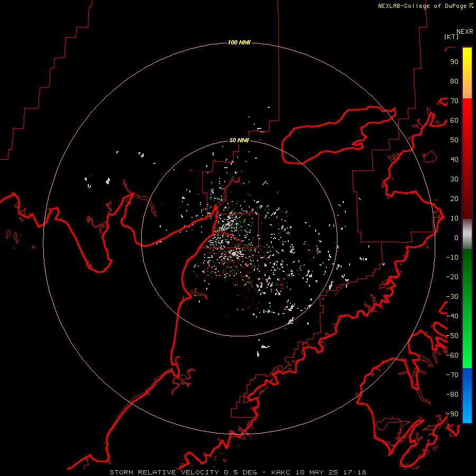Click the 40 value on the velocity scale
The width and height of the screenshot is (476, 476).
[454, 160]
